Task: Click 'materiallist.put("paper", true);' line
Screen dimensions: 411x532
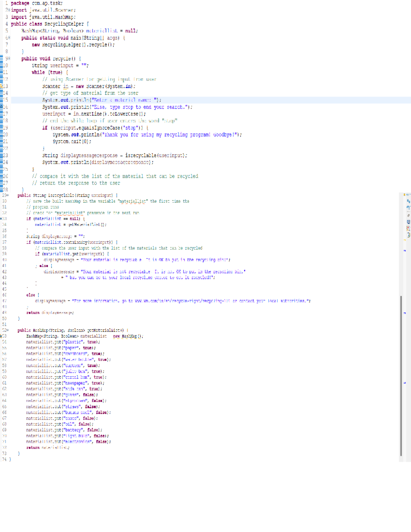Action: tap(61, 348)
